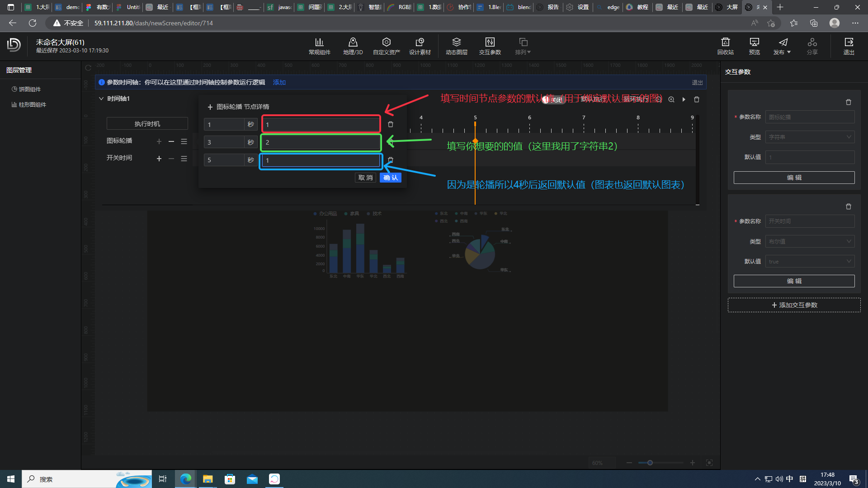
Task: Open 设计素材 materials menu
Action: [x=420, y=46]
